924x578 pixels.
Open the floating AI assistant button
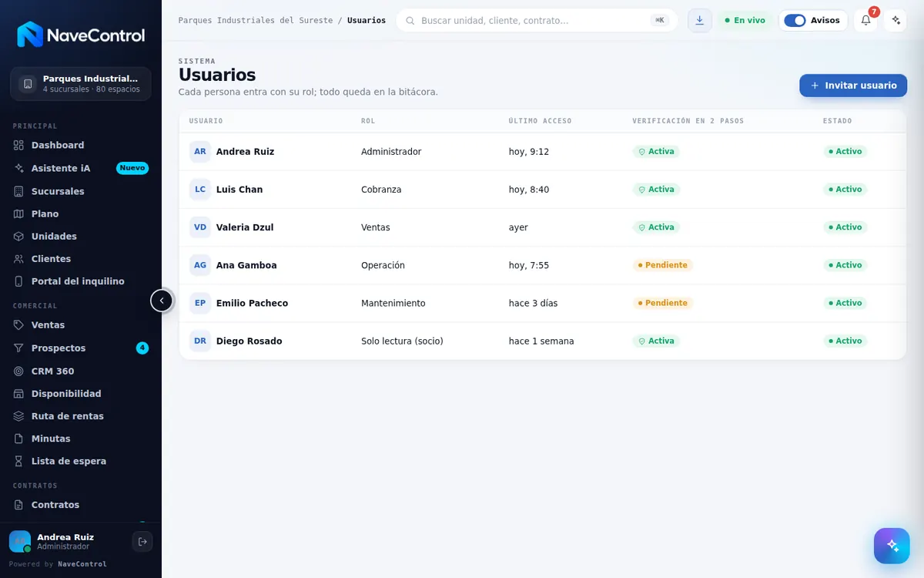pyautogui.click(x=892, y=546)
